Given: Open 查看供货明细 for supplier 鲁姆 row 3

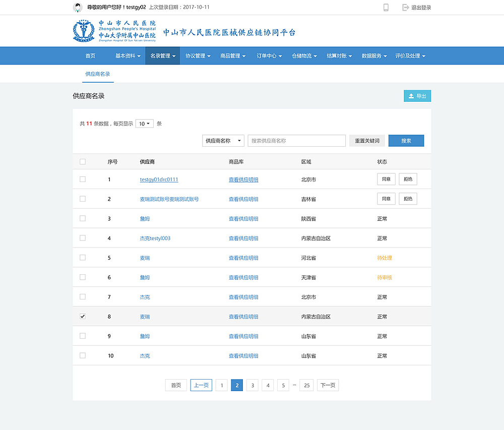Looking at the screenshot, I should [x=243, y=218].
